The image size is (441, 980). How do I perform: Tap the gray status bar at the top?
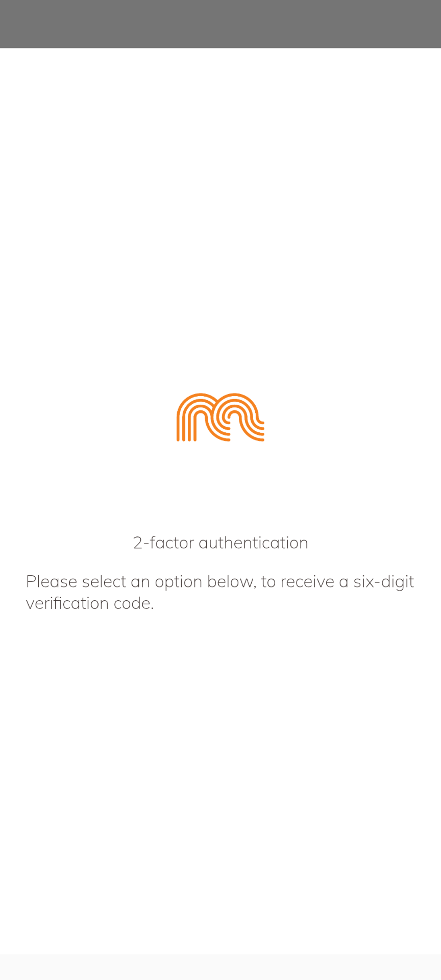[x=220, y=24]
